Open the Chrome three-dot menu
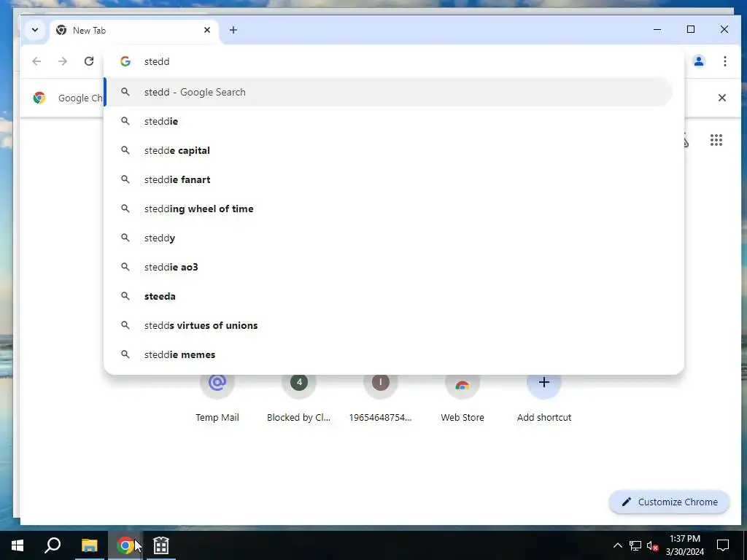747x560 pixels. click(x=724, y=61)
